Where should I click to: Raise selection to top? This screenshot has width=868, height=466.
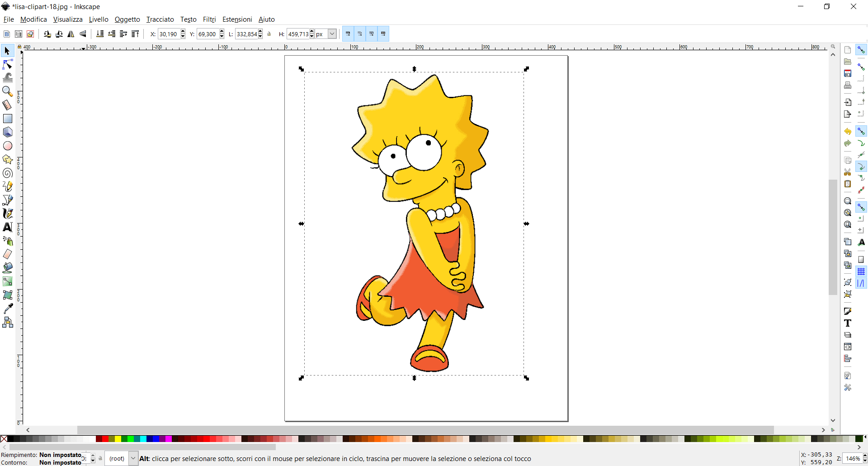point(135,34)
